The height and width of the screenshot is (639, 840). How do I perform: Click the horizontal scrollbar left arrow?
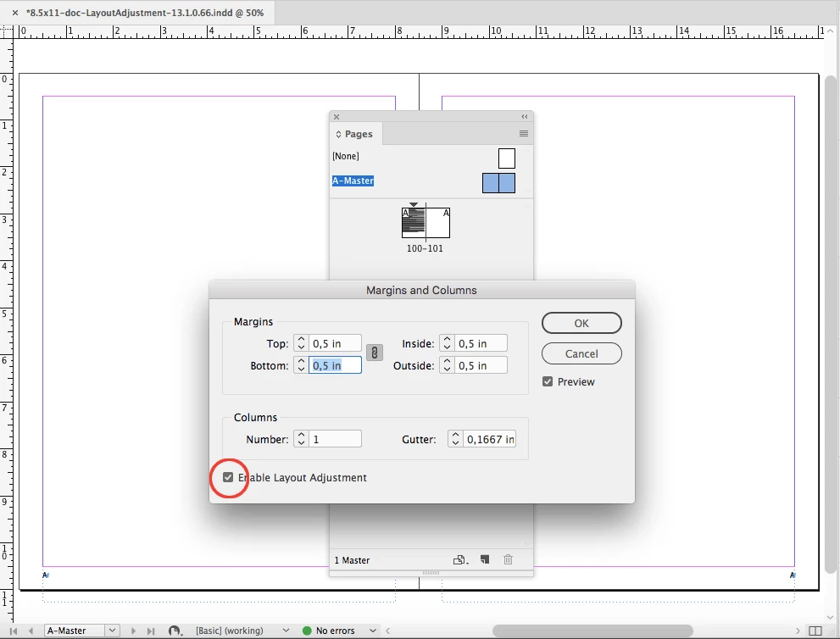pyautogui.click(x=388, y=631)
